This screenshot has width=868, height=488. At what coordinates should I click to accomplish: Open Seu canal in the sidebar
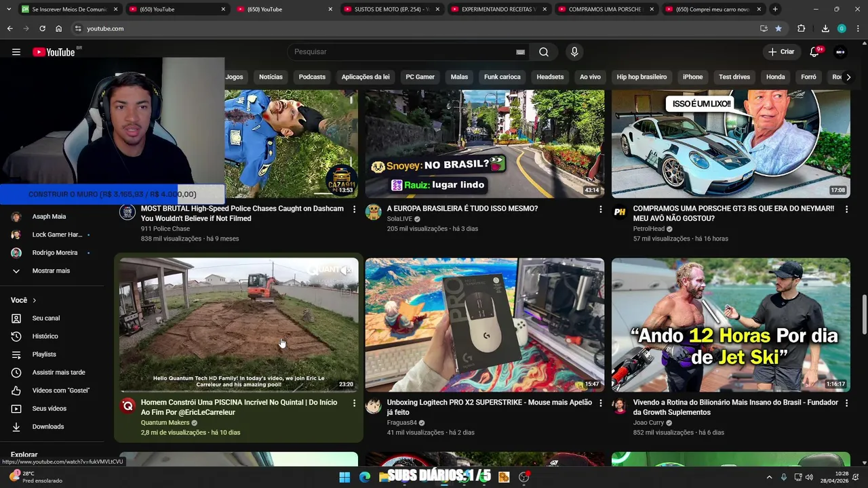(x=46, y=319)
